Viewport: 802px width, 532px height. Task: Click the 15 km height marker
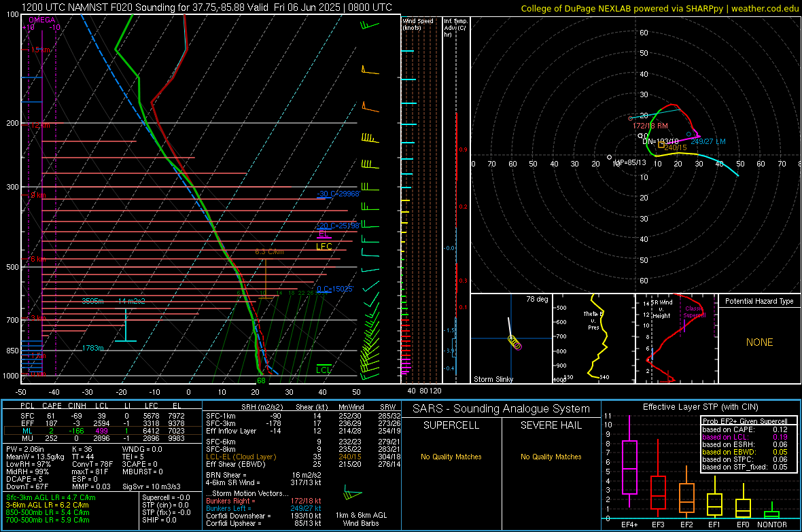(40, 50)
